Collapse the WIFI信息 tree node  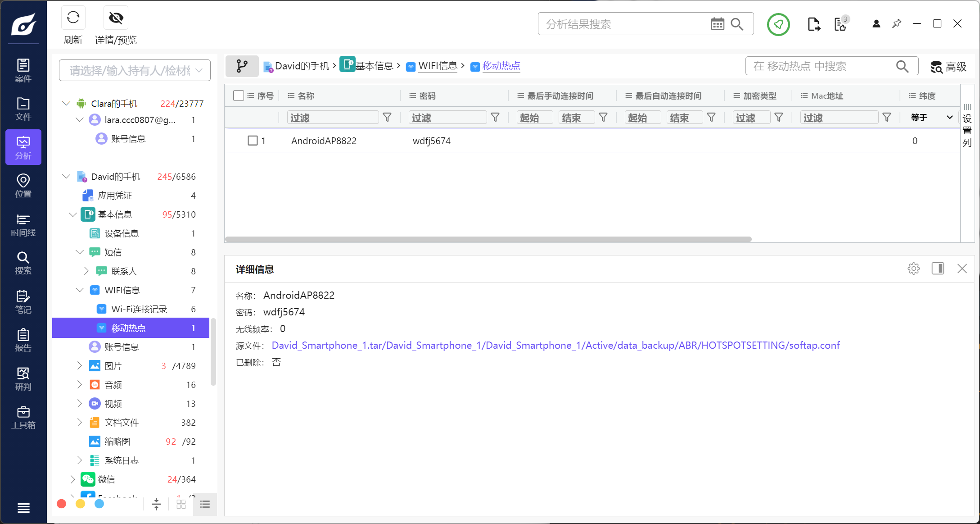pos(80,290)
